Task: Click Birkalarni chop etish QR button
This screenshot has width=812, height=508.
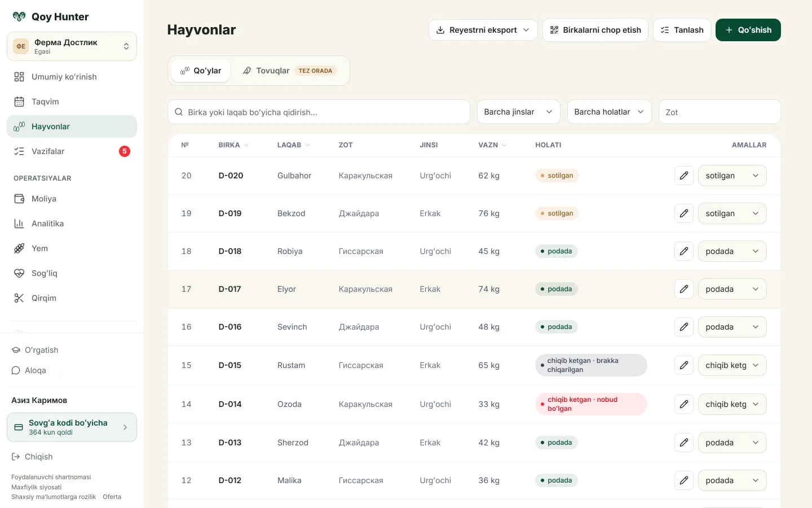Action: [x=595, y=30]
